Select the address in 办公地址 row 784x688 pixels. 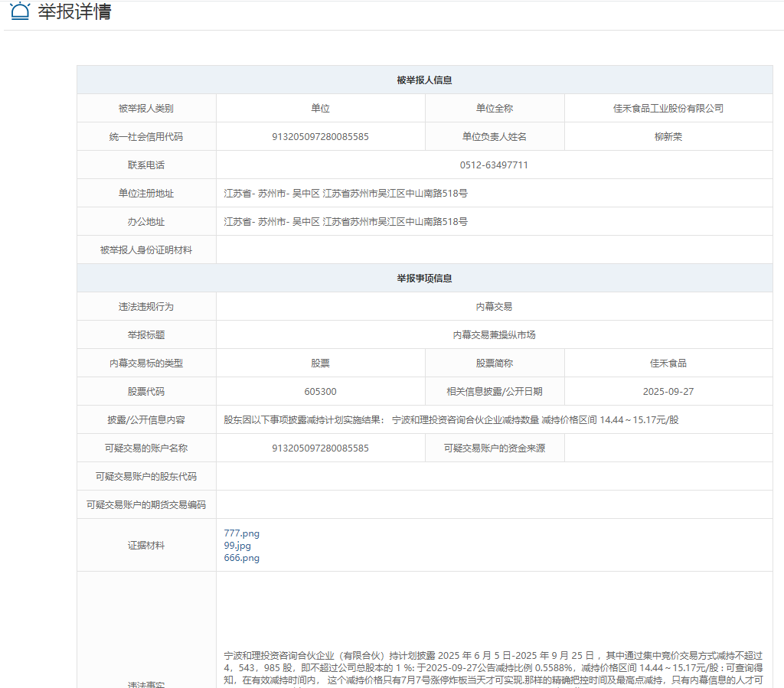[345, 222]
